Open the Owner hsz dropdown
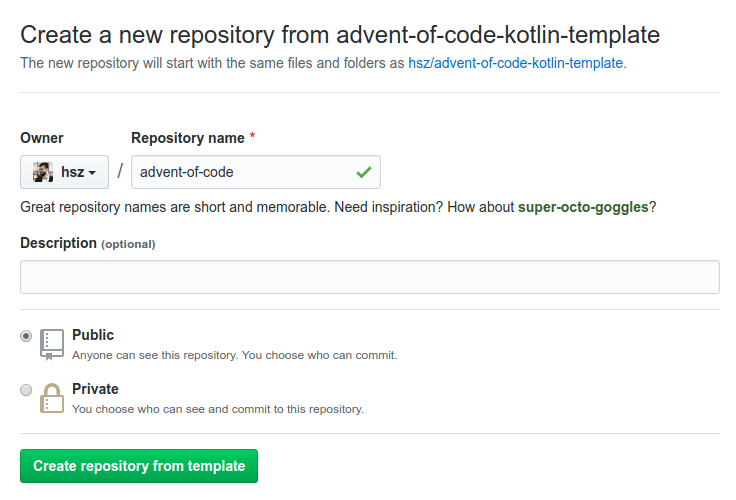736x500 pixels. tap(64, 172)
